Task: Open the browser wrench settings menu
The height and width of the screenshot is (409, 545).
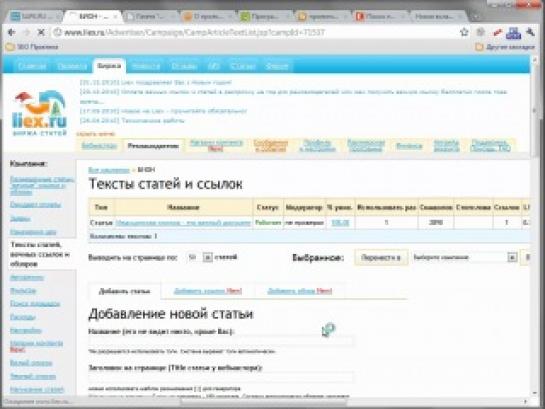Action: (x=530, y=32)
